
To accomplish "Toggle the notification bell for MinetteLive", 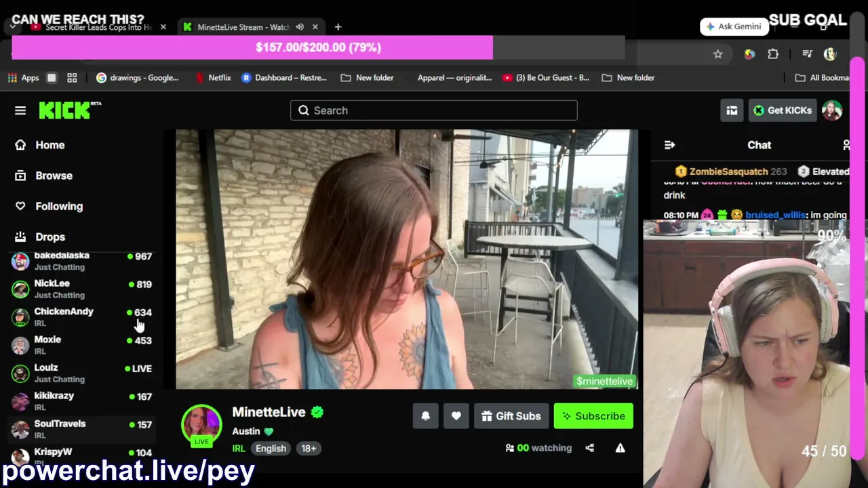I will pos(425,416).
